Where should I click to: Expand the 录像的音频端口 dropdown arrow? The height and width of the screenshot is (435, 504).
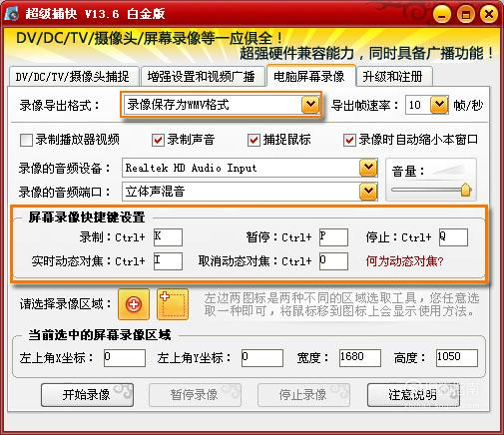[x=368, y=192]
